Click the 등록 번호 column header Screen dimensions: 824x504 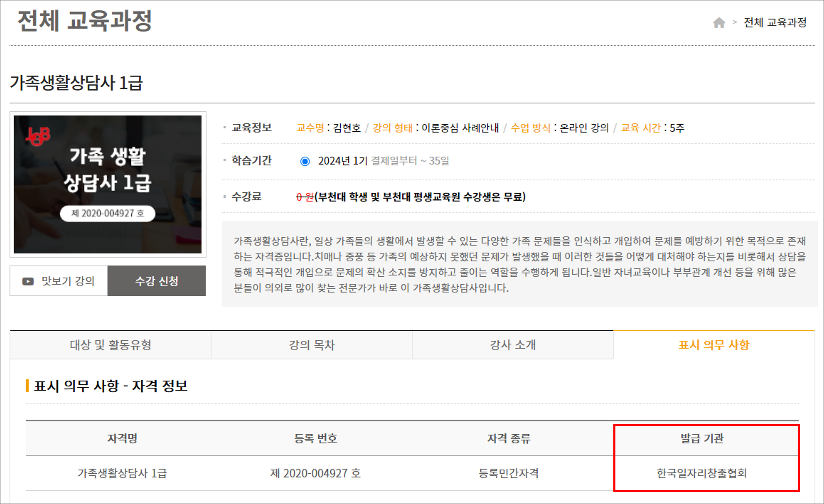click(x=315, y=438)
